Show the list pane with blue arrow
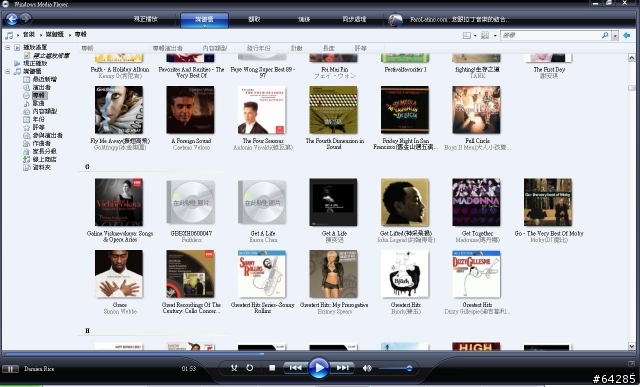The height and width of the screenshot is (387, 640). (627, 36)
